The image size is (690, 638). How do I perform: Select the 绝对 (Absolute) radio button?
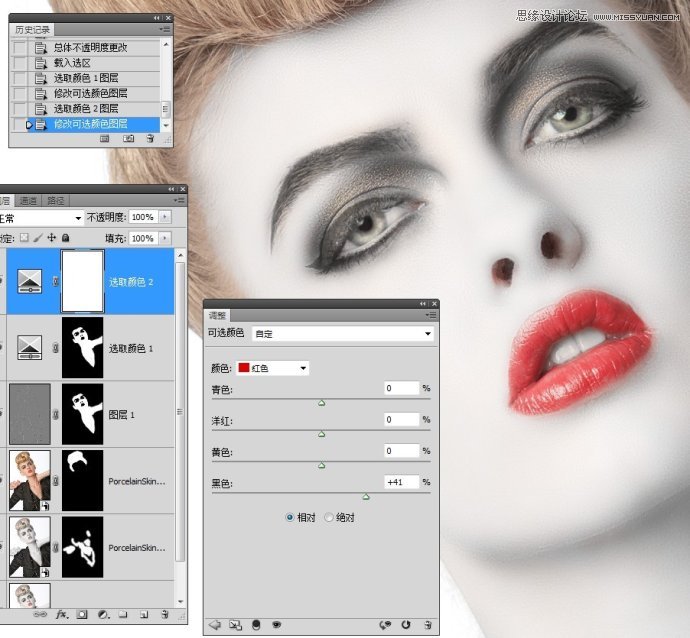[x=329, y=518]
